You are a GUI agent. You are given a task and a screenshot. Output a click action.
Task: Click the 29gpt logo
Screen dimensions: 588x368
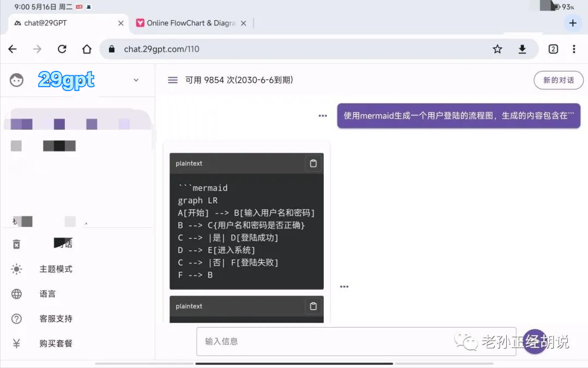[x=66, y=80]
